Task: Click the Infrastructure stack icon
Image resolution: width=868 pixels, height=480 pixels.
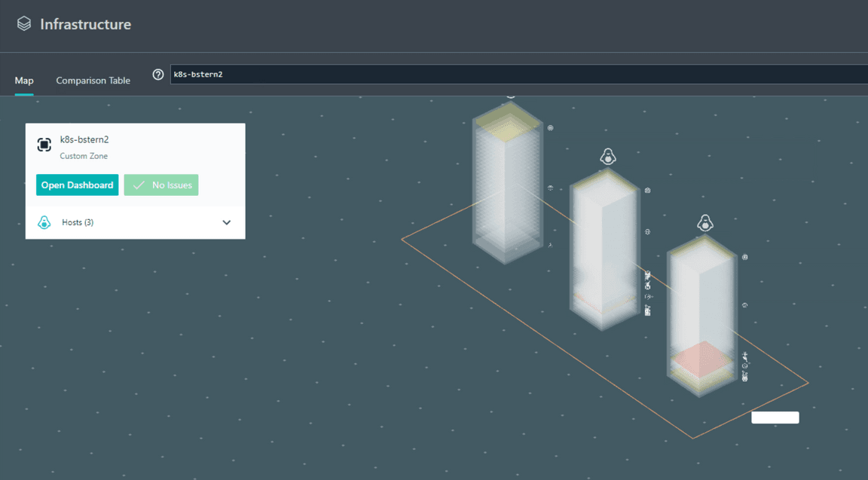Action: coord(23,23)
